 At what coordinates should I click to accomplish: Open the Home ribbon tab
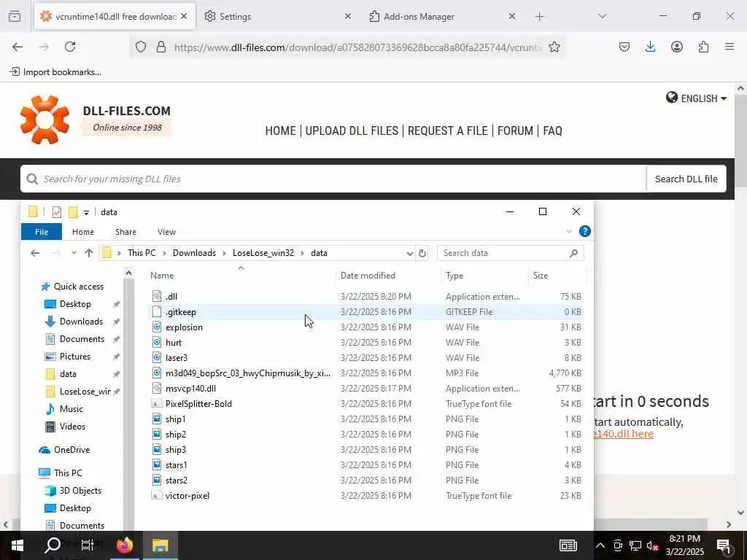click(x=83, y=232)
